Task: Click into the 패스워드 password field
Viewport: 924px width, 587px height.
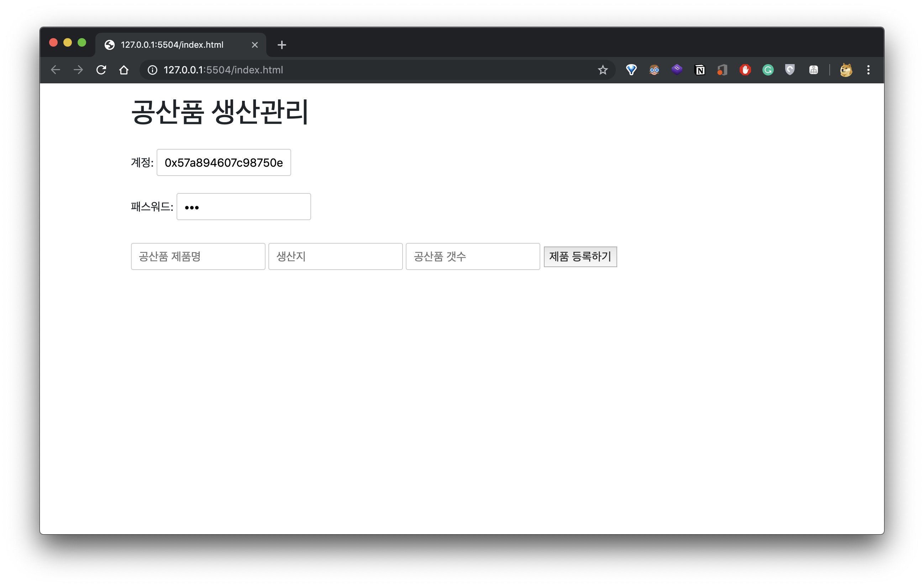Action: (x=244, y=207)
